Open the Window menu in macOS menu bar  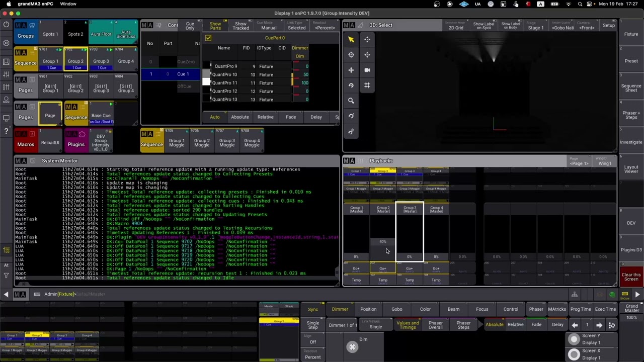68,4
